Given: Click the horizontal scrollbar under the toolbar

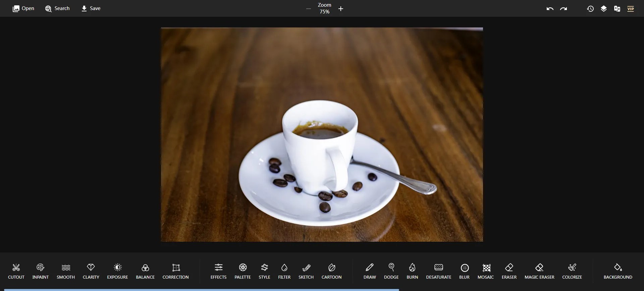Looking at the screenshot, I should tap(202, 290).
